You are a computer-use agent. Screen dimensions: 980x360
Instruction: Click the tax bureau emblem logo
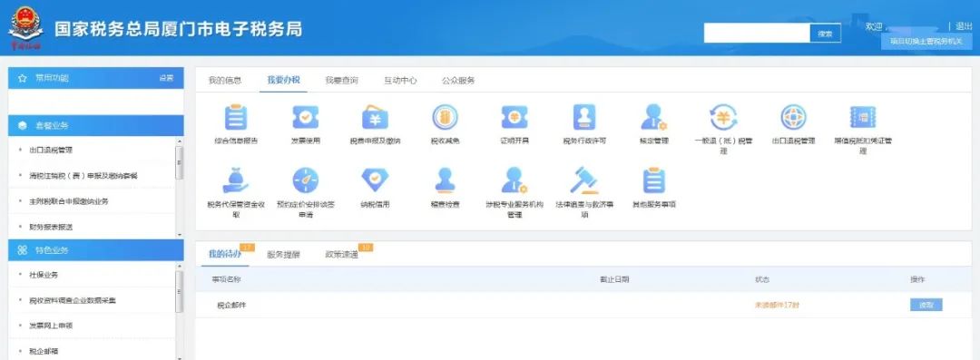[25, 28]
